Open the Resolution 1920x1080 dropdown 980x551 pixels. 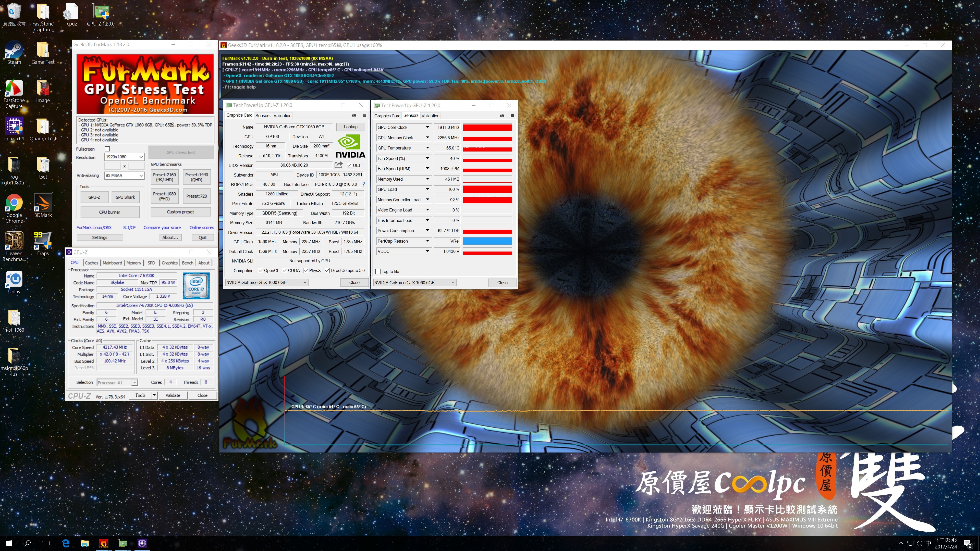[124, 157]
